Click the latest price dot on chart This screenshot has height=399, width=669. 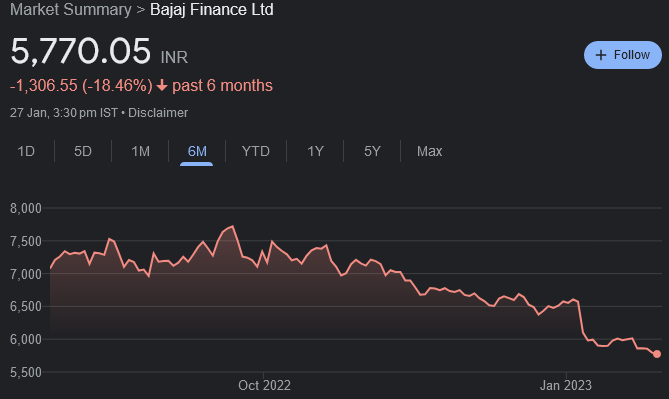coord(657,354)
